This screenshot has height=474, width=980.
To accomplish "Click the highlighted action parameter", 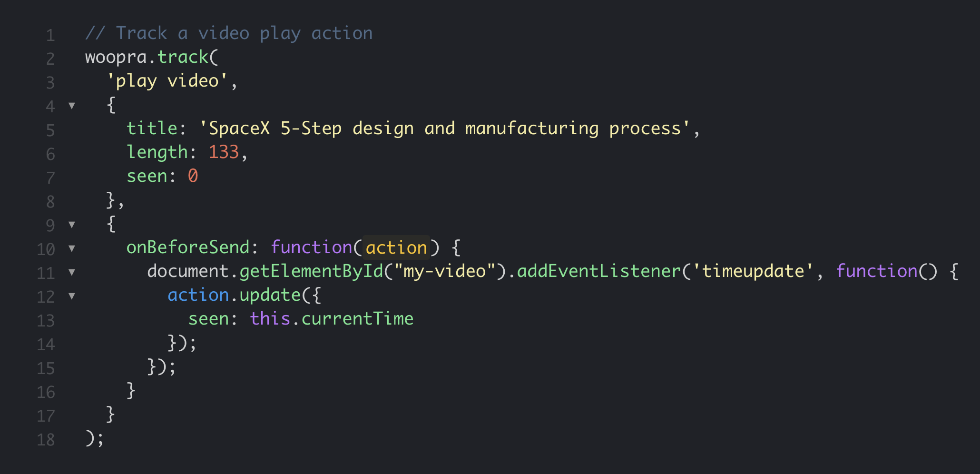I will (x=396, y=247).
